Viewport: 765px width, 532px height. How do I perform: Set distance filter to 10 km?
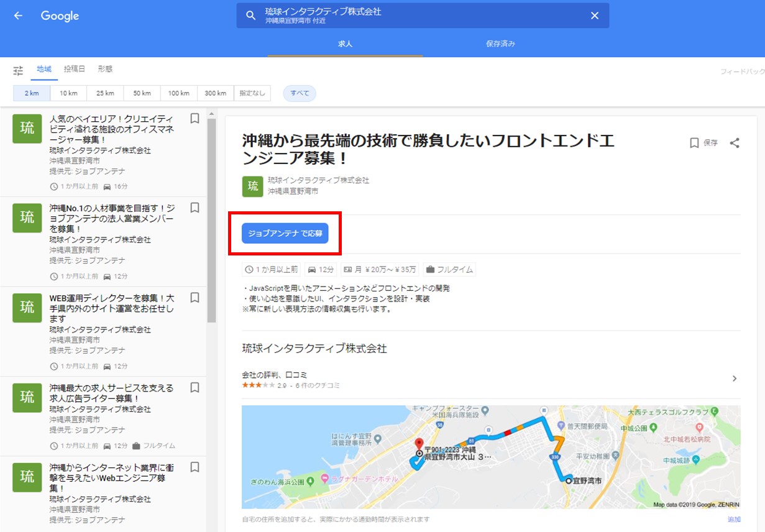[68, 93]
